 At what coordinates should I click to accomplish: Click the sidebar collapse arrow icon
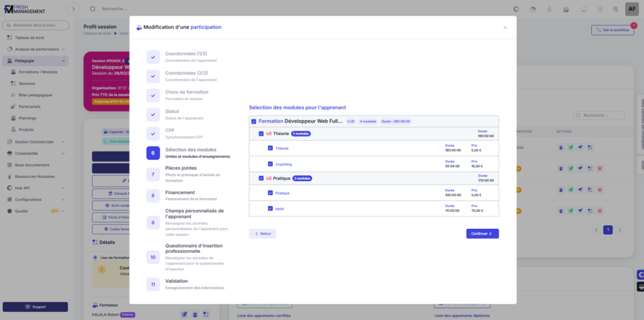[x=74, y=9]
